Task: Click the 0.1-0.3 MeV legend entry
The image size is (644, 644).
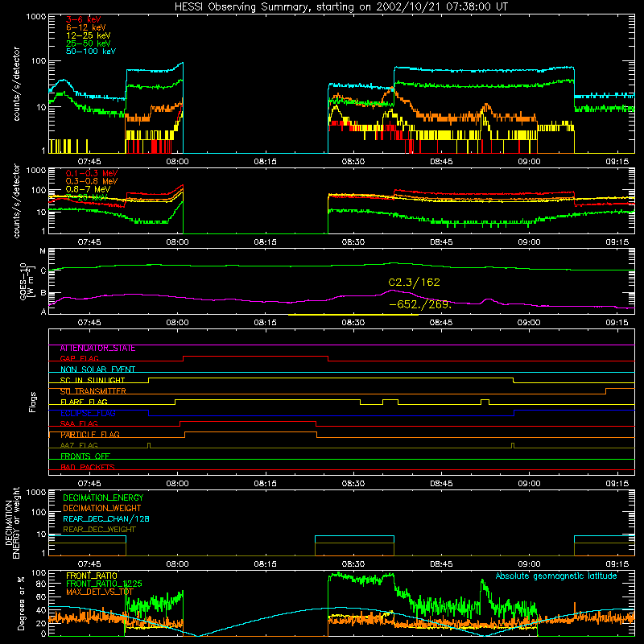Action: [x=92, y=173]
